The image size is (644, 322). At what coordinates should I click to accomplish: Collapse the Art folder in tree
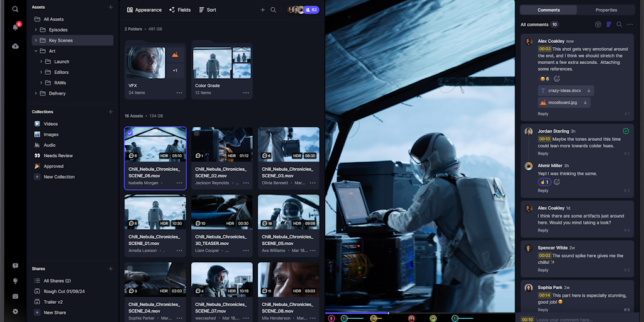36,51
